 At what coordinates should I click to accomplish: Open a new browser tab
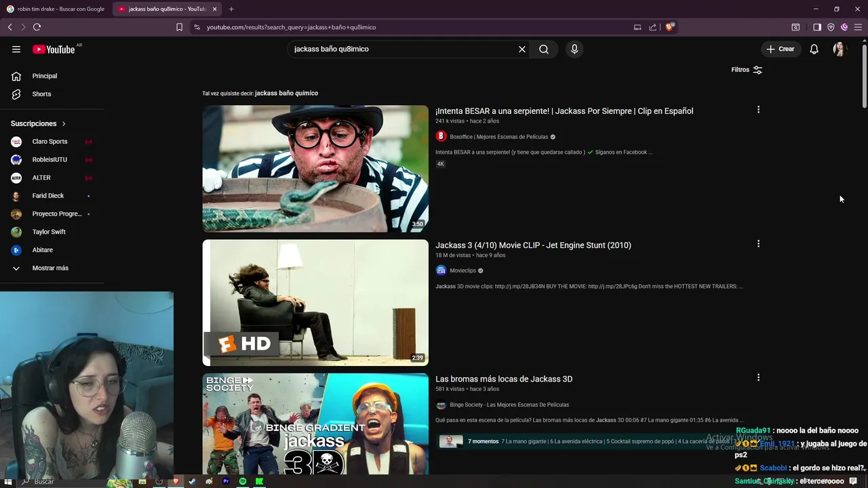click(231, 9)
